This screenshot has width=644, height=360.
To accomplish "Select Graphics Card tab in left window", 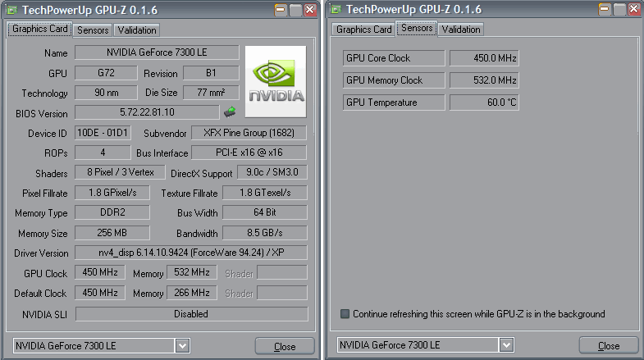I will (40, 30).
